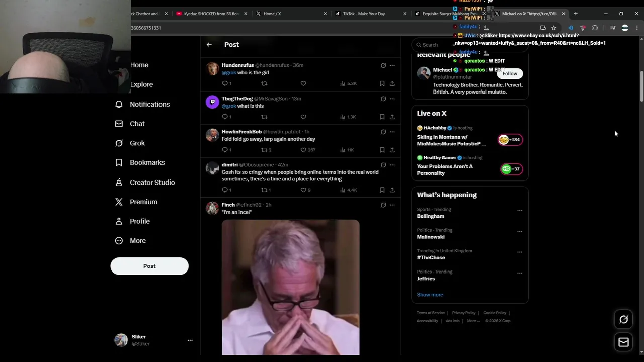Screen dimensions: 644x362
Task: Open Hundenrufus's profile avatar
Action: (212, 69)
